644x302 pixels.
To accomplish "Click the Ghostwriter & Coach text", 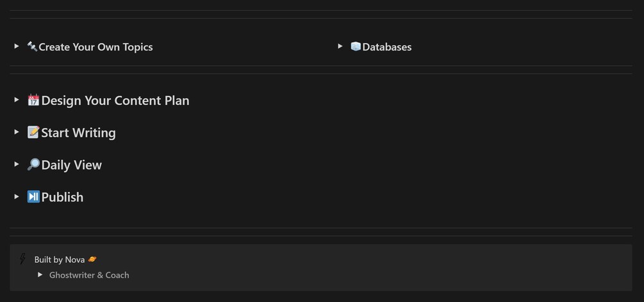I will point(89,275).
